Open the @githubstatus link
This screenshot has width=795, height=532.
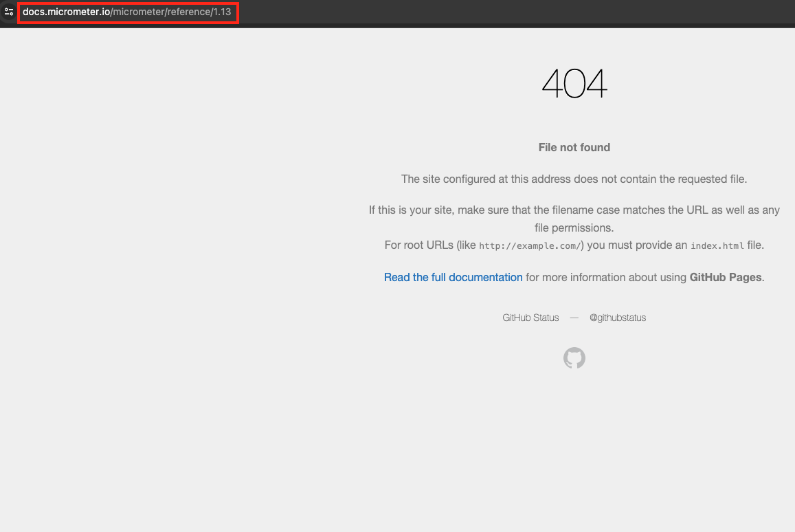pyautogui.click(x=617, y=318)
